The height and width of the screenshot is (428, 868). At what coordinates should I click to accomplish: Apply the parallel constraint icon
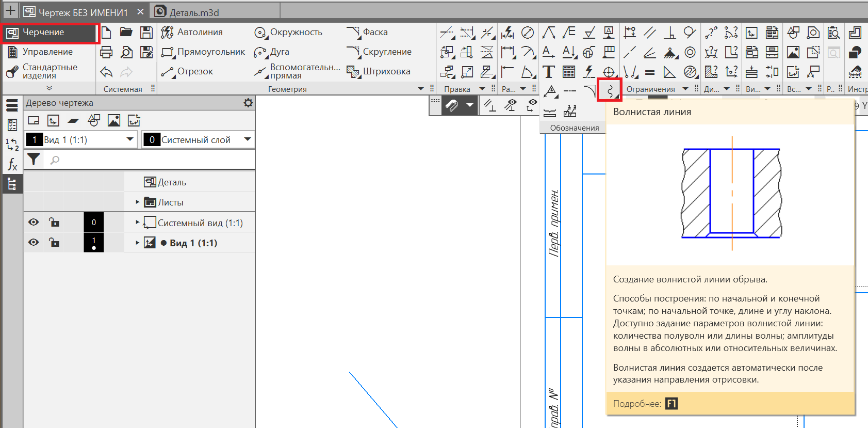click(x=650, y=33)
